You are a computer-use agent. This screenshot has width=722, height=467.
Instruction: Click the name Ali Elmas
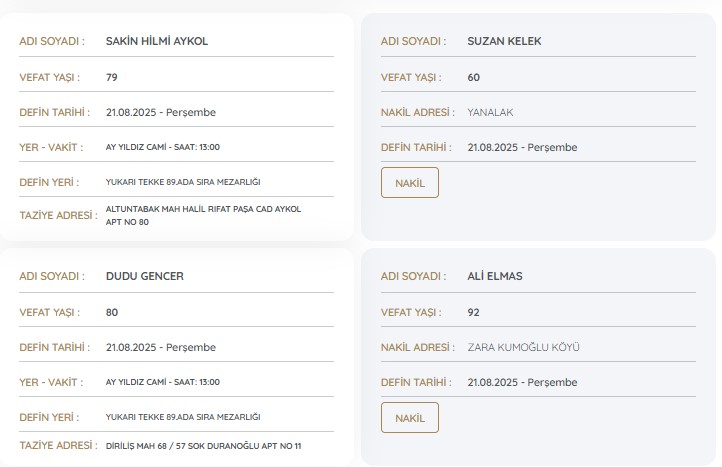(x=495, y=276)
